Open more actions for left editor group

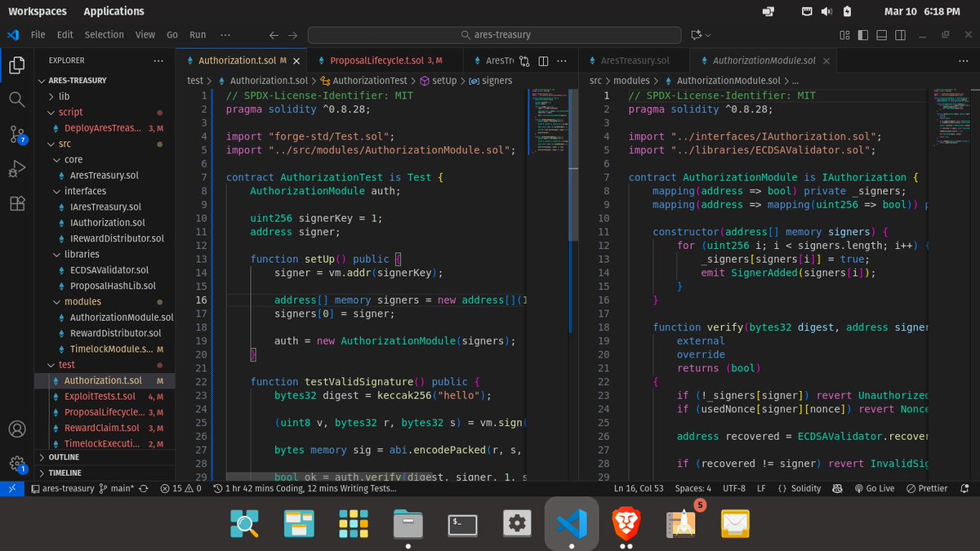pyautogui.click(x=563, y=61)
